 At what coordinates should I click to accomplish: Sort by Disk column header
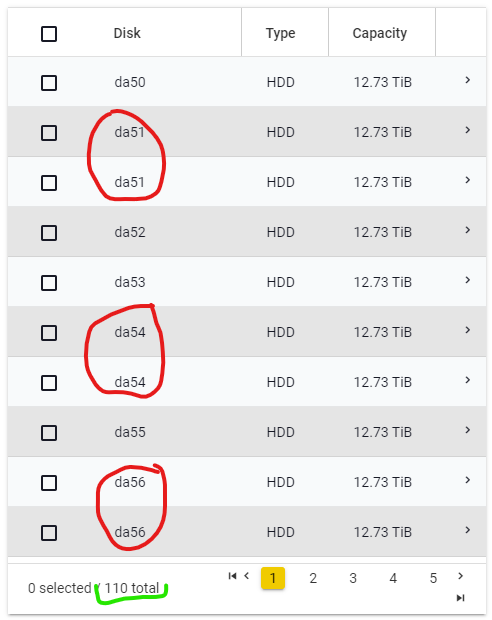(x=127, y=33)
